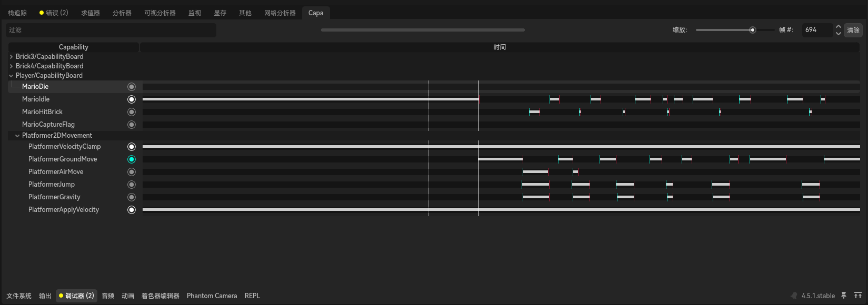Open the 动画 bottom panel

point(128,296)
